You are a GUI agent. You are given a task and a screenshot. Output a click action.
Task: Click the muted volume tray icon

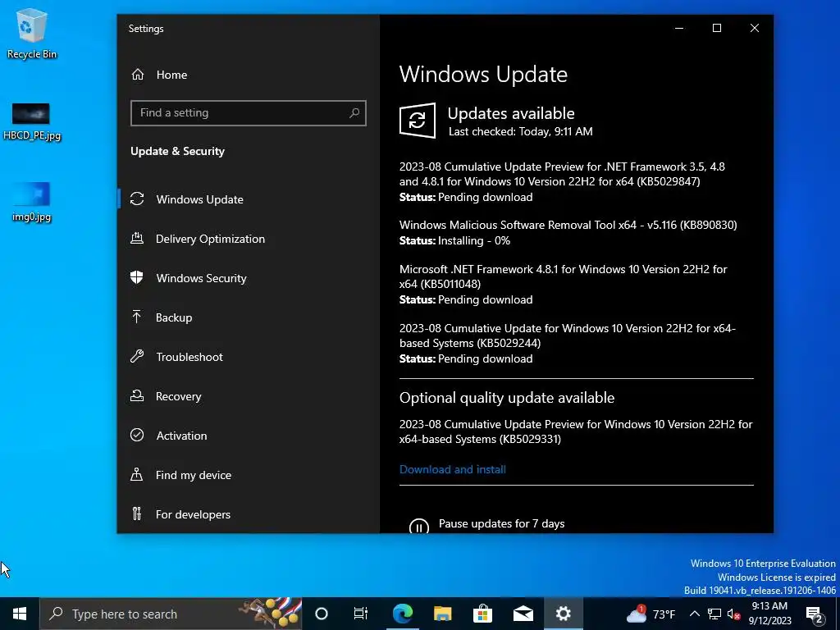coord(733,614)
